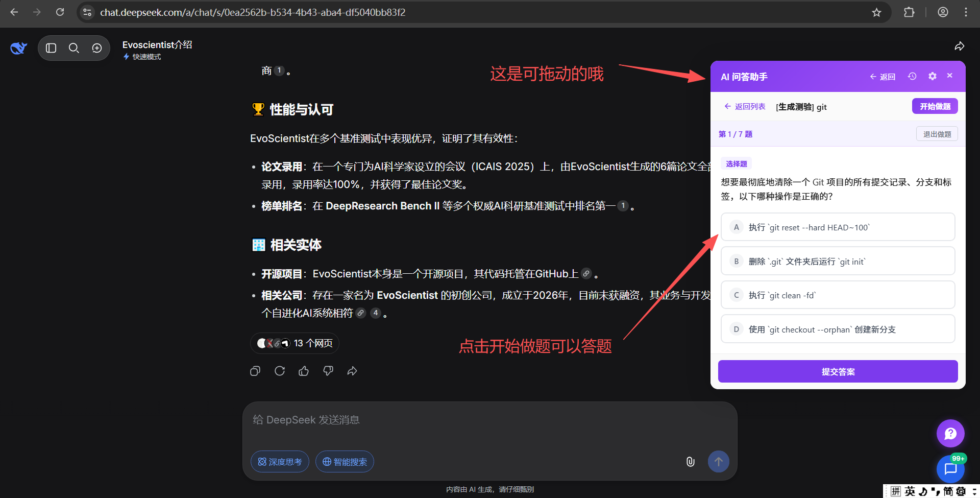
Task: Click the 开始做题 button
Action: pos(935,106)
